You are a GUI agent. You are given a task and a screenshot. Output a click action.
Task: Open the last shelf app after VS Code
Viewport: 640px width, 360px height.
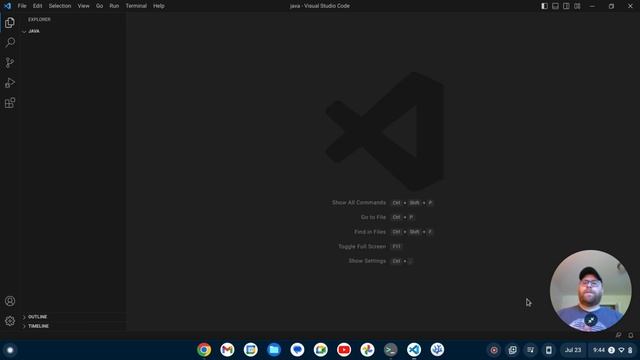[x=437, y=350]
